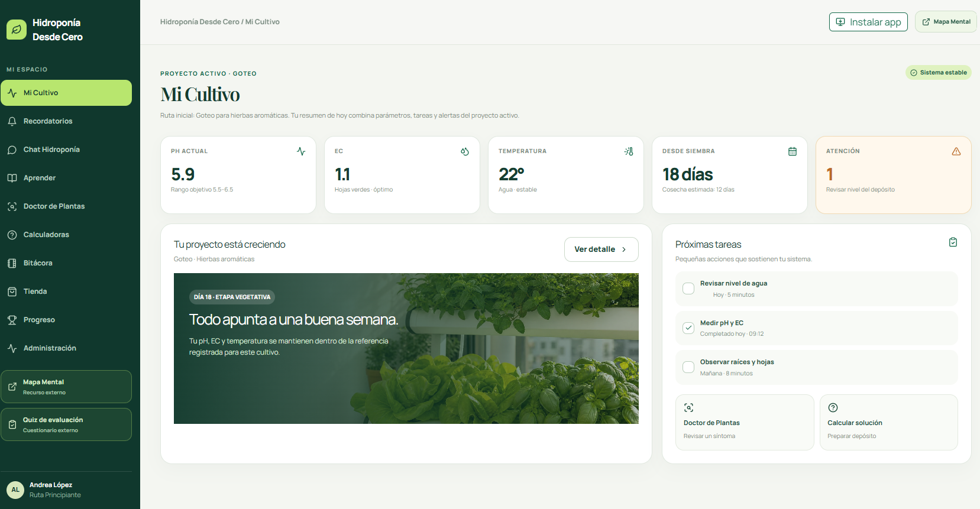
Task: Click the AL user avatar
Action: coord(15,489)
